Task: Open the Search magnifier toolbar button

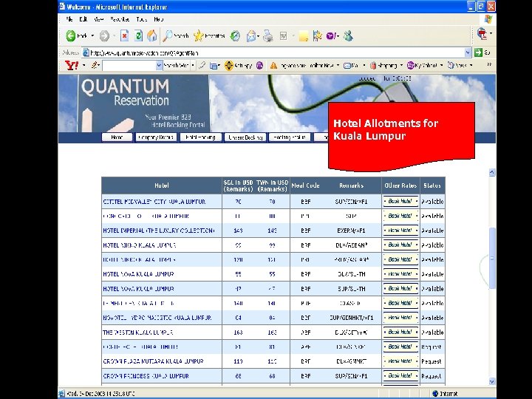Action: pos(176,35)
